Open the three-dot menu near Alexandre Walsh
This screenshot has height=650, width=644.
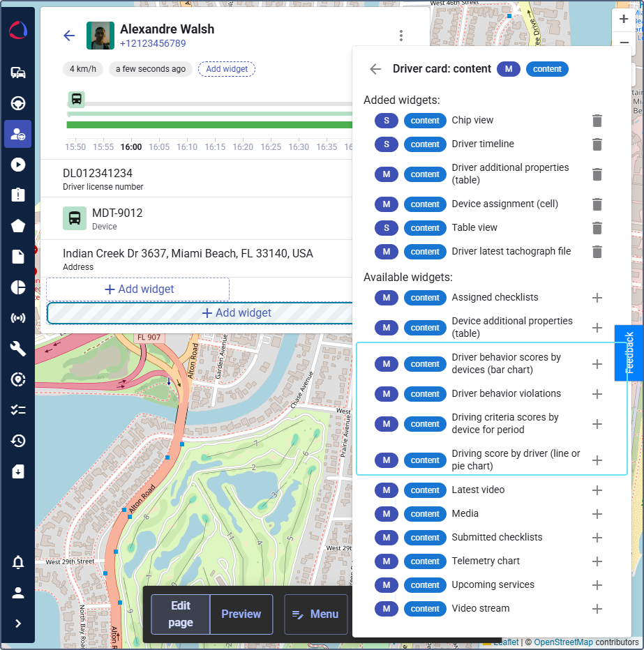coord(400,35)
